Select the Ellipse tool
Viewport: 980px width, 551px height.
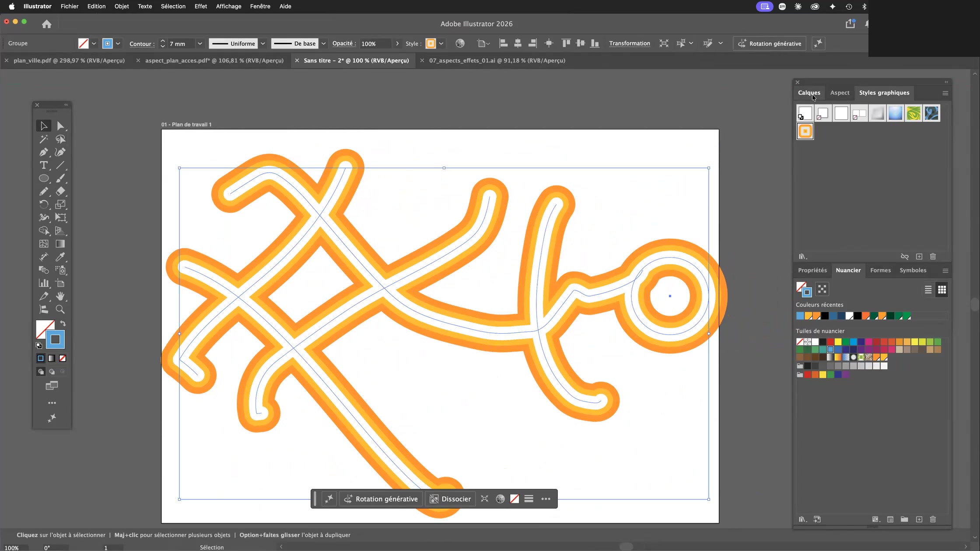(x=44, y=178)
